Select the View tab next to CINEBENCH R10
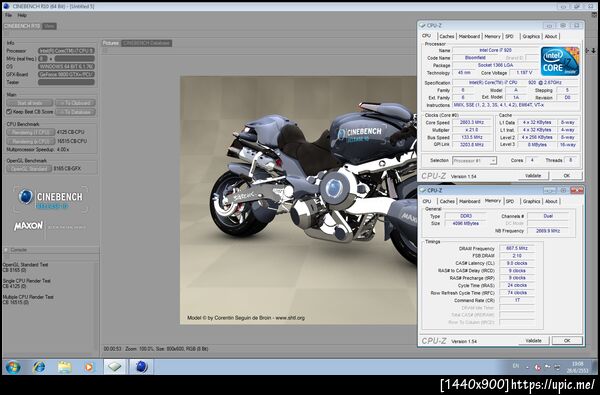 click(x=49, y=26)
